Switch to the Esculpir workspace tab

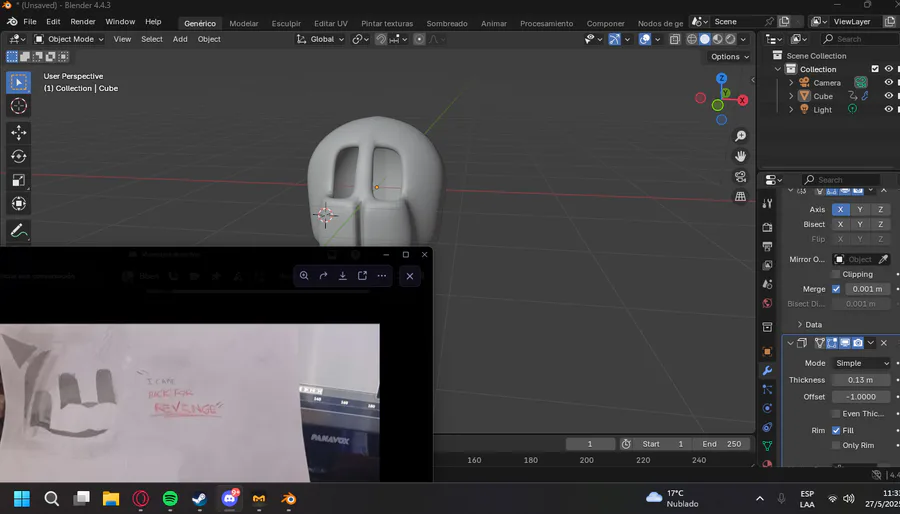coord(286,24)
